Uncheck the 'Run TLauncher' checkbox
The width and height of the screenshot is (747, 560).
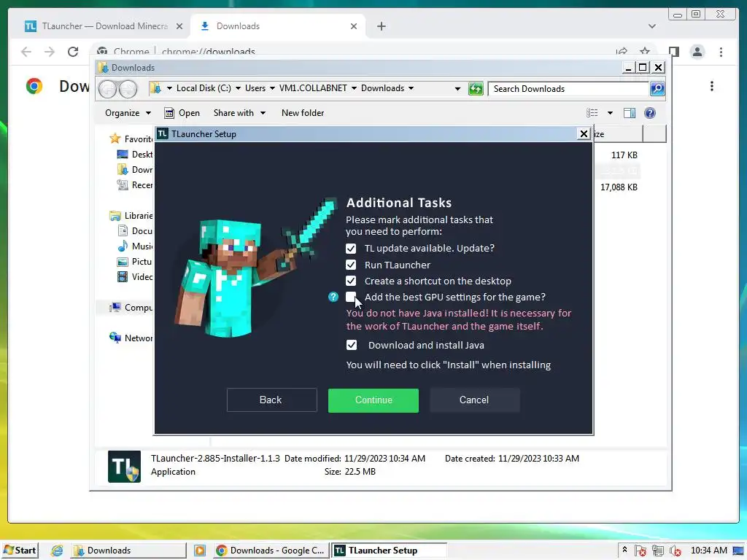pos(351,265)
